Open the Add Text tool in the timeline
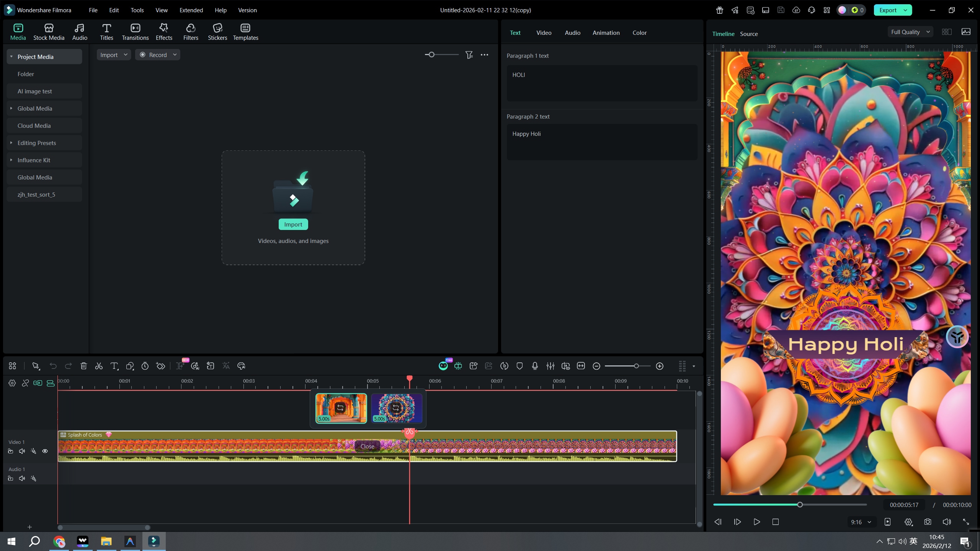 click(114, 366)
